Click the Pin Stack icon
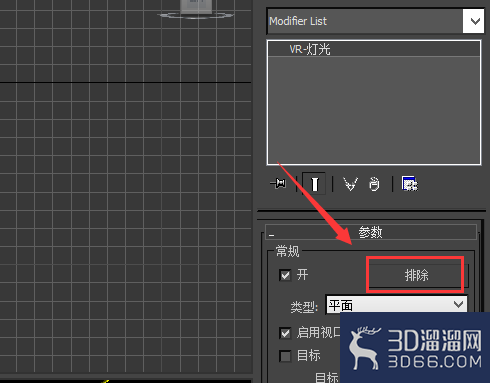The height and width of the screenshot is (383, 490). point(278,183)
